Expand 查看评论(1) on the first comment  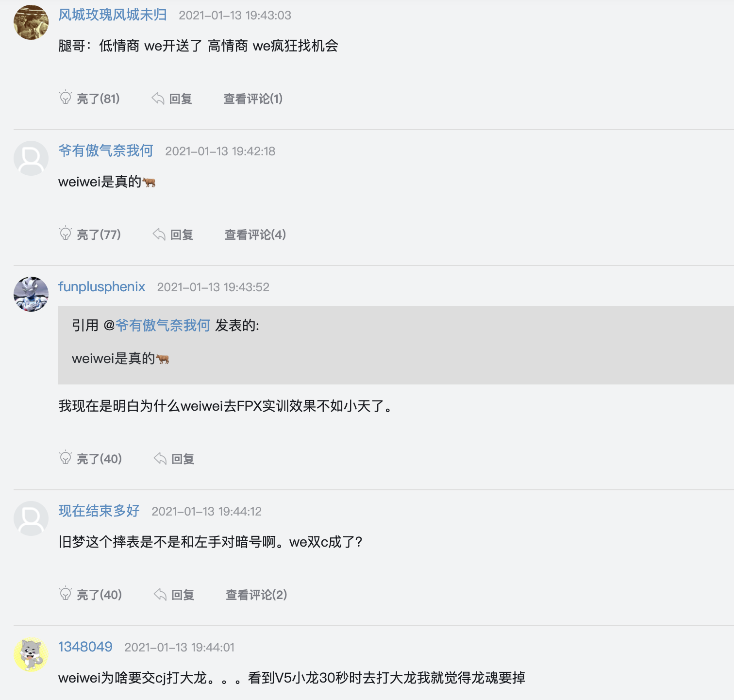tap(252, 99)
